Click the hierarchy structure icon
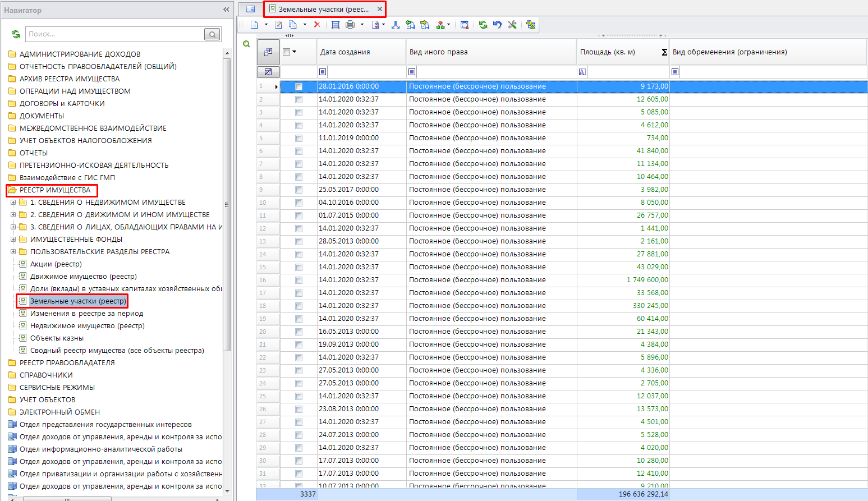Viewport: 868px width, 501px height. coord(440,25)
